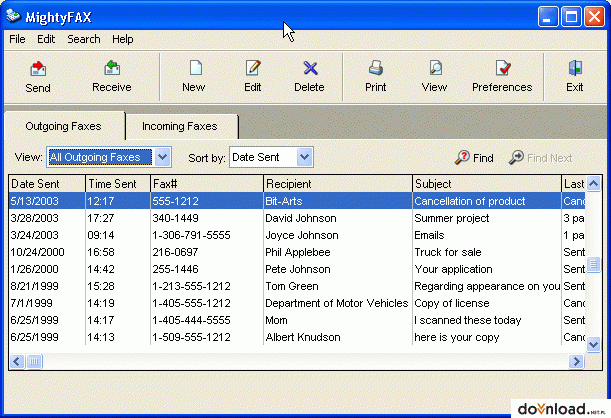The width and height of the screenshot is (611, 418).
Task: Switch to the Incoming Faxes tab
Action: [180, 126]
